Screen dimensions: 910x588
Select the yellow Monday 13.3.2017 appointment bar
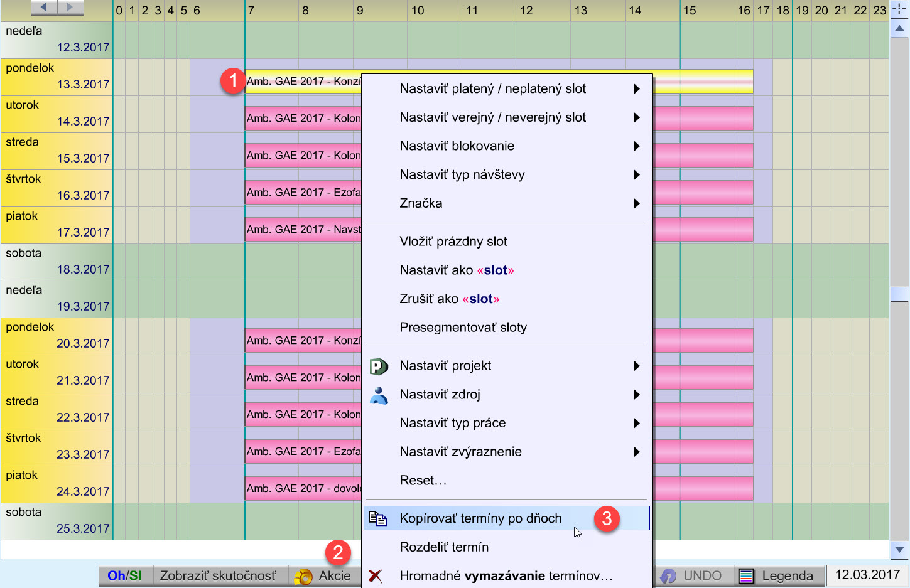301,82
